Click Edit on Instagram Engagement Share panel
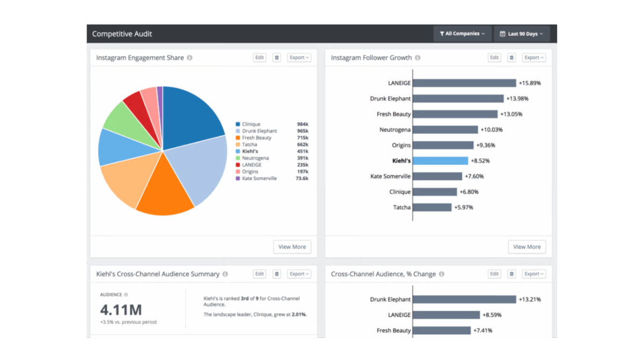Screen dimensions: 644x362 click(260, 57)
